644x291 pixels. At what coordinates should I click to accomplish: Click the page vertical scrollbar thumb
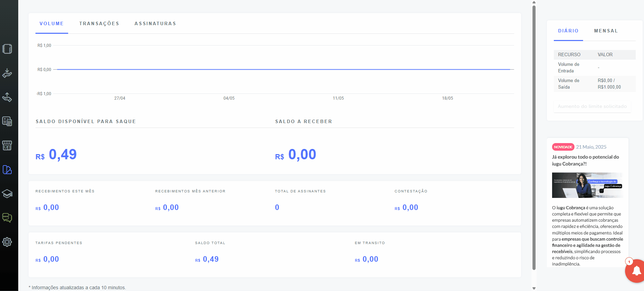click(534, 137)
